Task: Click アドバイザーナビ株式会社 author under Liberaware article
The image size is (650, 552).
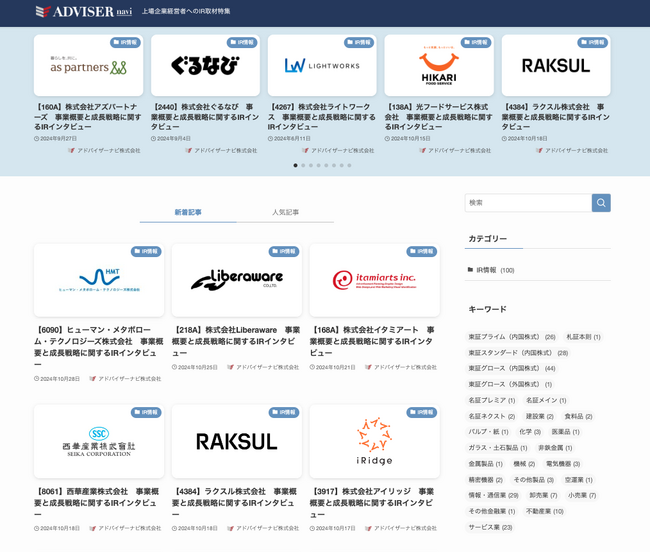Action: [263, 367]
